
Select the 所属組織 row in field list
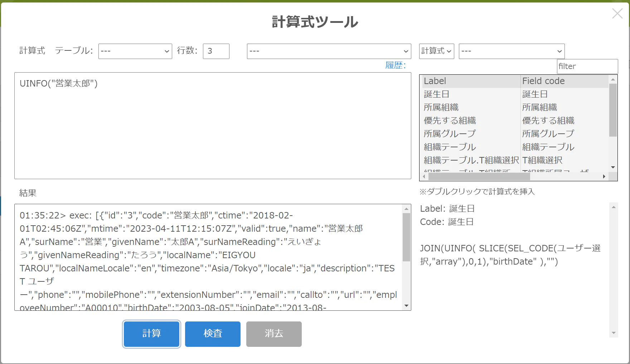[515, 107]
